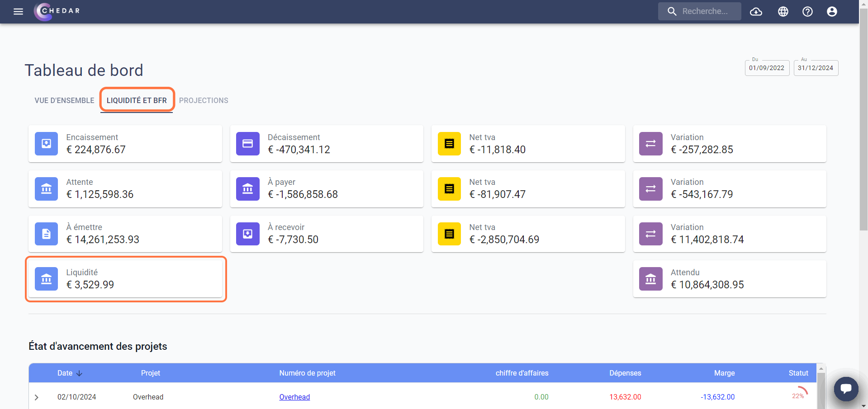The width and height of the screenshot is (868, 409).
Task: Set the Au end date field
Action: pos(816,68)
